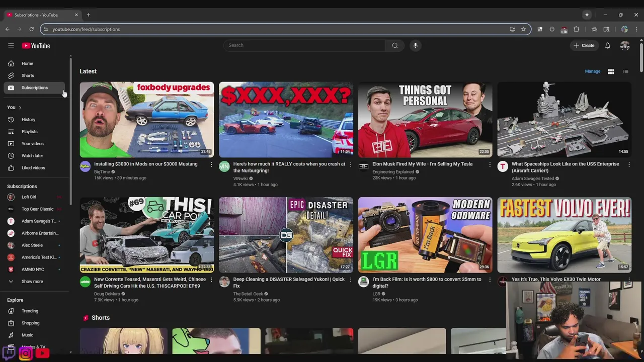The width and height of the screenshot is (644, 362).
Task: Open the hamburger guide menu
Action: (x=11, y=45)
